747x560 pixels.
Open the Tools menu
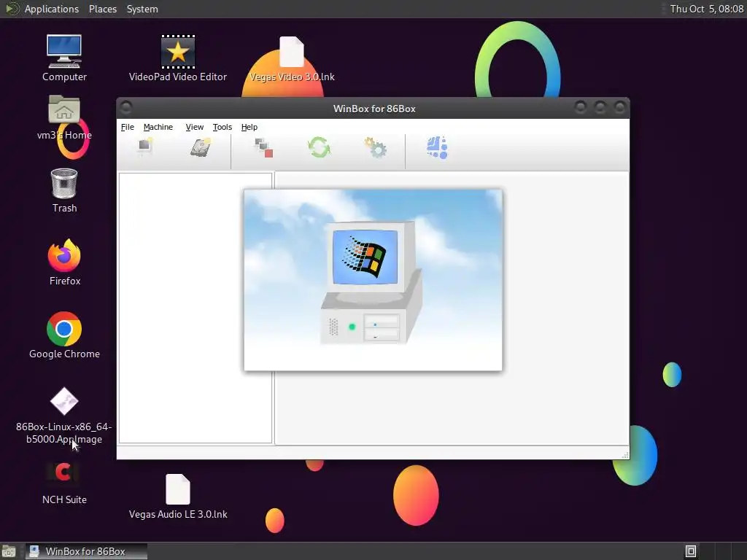[222, 127]
